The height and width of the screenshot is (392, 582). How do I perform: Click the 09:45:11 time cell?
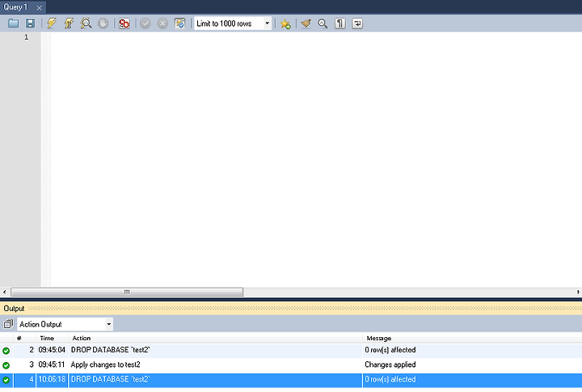pyautogui.click(x=52, y=365)
